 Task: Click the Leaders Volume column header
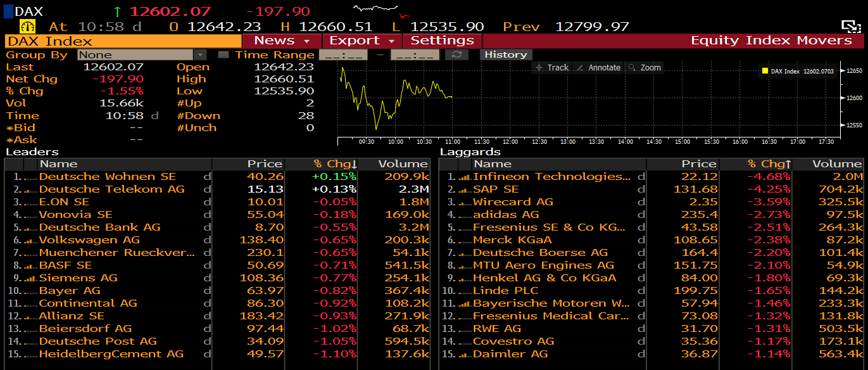(394, 164)
